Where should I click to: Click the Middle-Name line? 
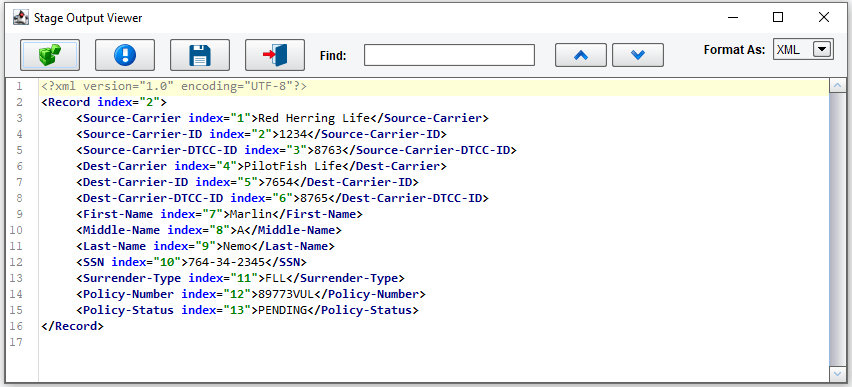pos(209,230)
